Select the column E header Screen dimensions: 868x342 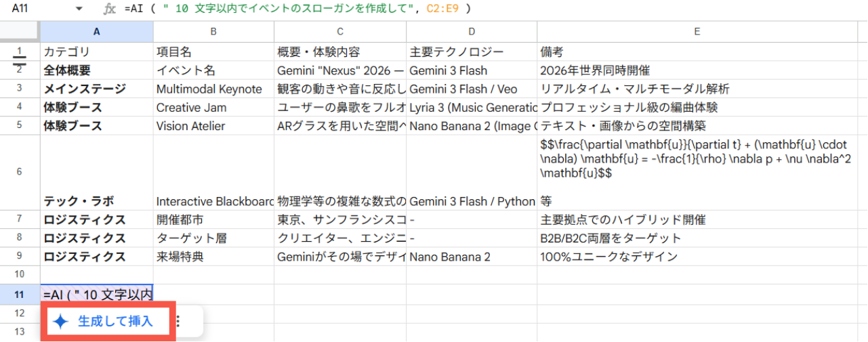697,31
